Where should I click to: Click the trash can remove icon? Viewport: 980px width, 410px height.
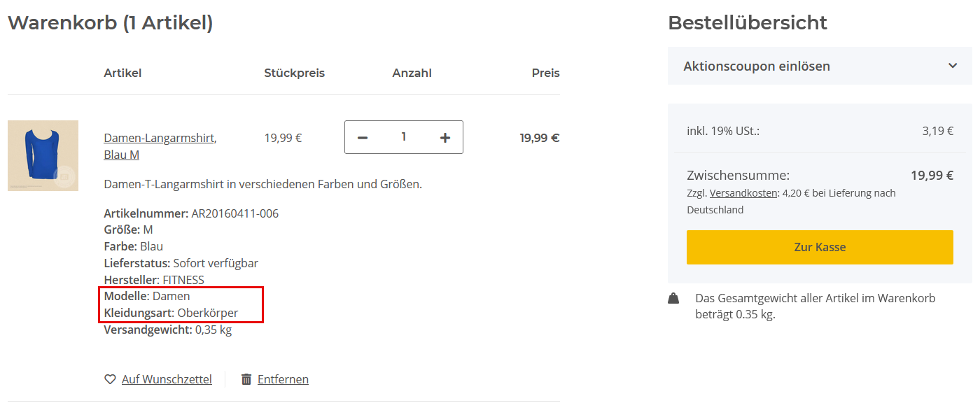click(246, 379)
